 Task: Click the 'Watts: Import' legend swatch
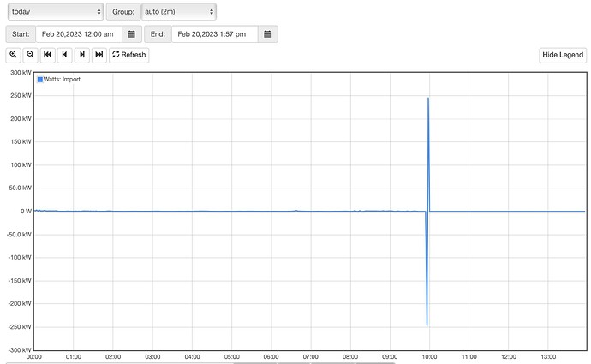[x=40, y=80]
